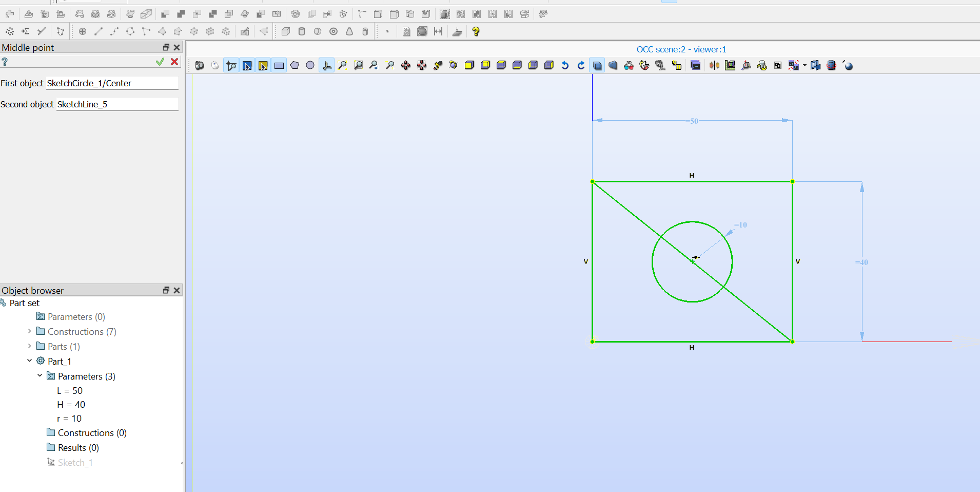
Task: Open help for the Middle point panel
Action: [5, 62]
